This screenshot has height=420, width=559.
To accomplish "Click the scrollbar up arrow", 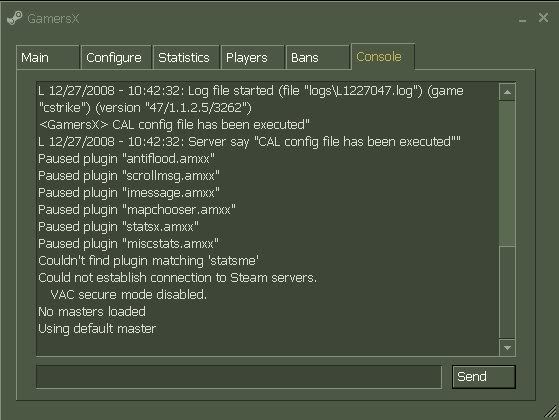I will click(x=507, y=92).
